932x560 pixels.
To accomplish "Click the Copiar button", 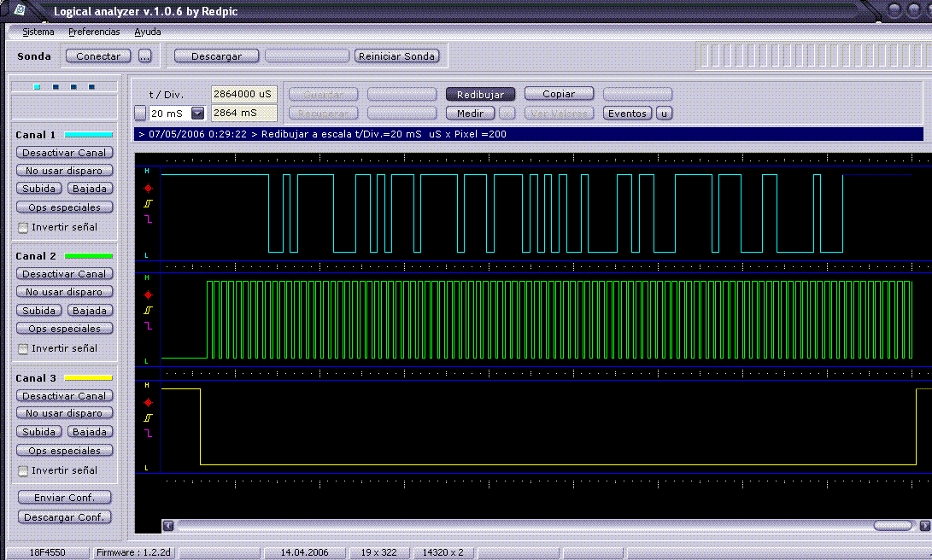I will [559, 94].
